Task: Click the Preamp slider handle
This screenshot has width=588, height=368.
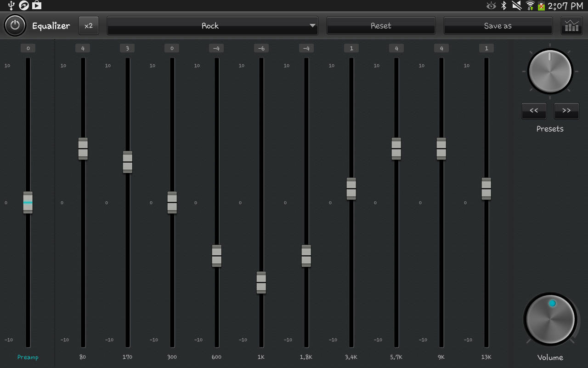Action: (28, 202)
